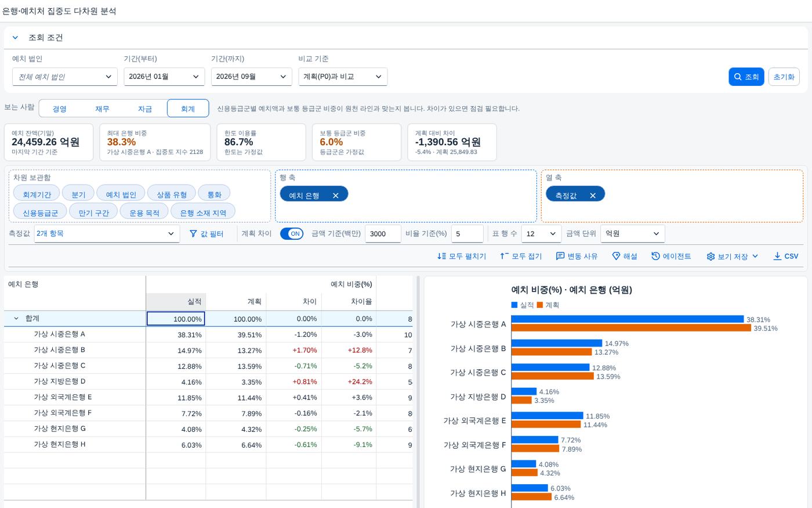This screenshot has width=812, height=508.
Task: Open the 금액 단위 억원 dropdown
Action: pyautogui.click(x=633, y=233)
